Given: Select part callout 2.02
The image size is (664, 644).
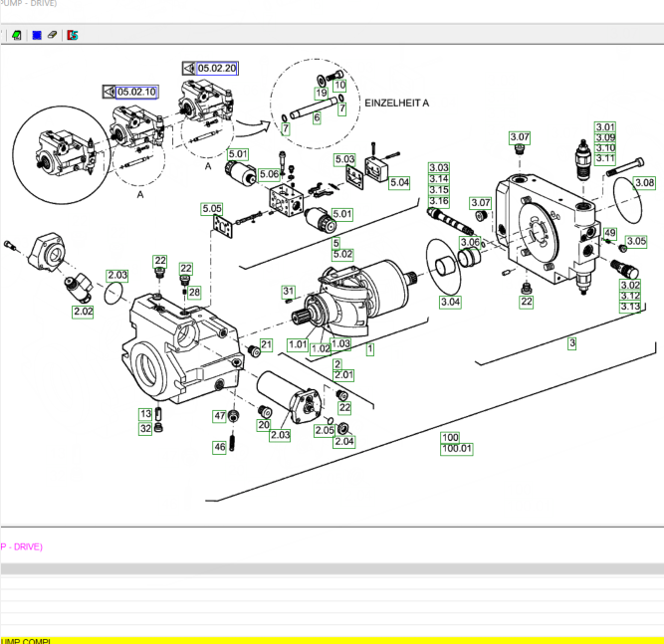Looking at the screenshot, I should click(83, 312).
